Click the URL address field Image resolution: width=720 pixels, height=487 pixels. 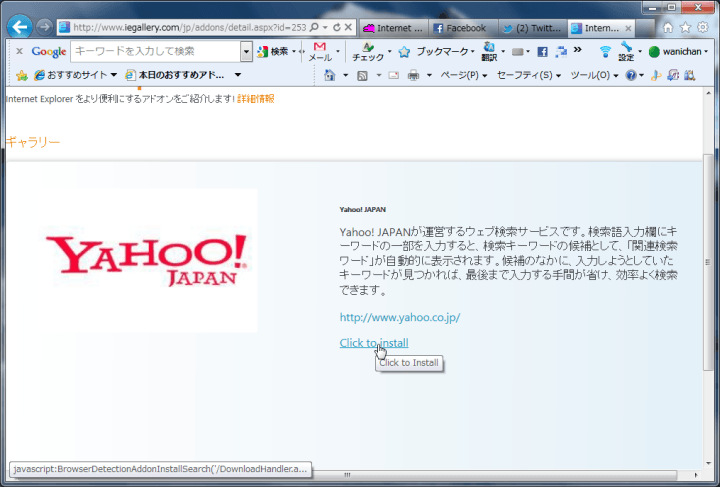coord(190,28)
